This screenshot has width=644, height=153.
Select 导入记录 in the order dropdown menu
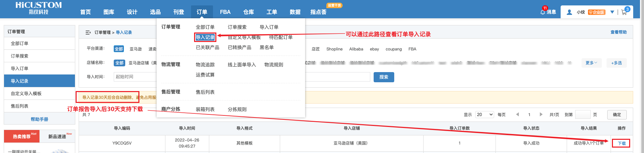[205, 37]
